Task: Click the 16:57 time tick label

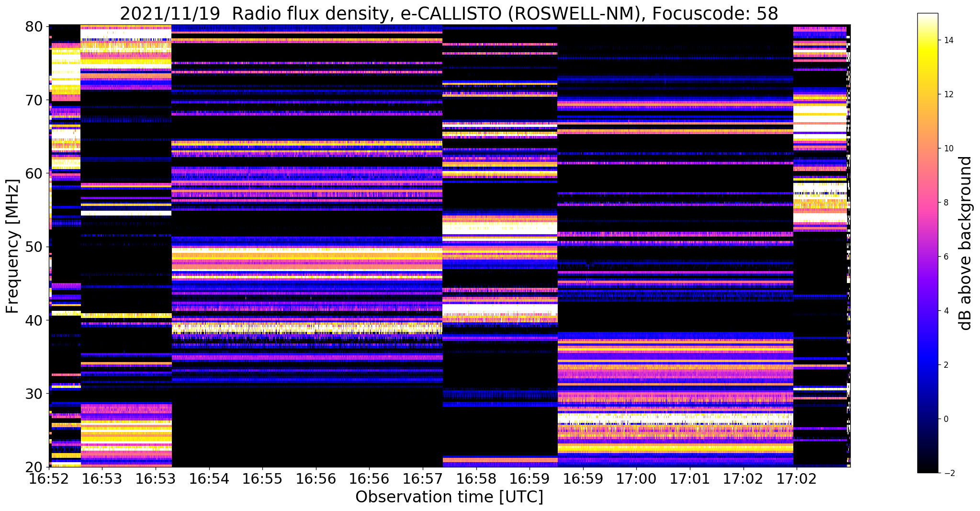Action: (x=423, y=478)
